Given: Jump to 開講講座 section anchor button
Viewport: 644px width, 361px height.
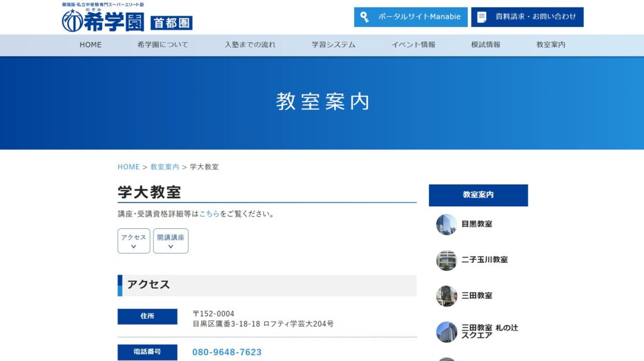Looking at the screenshot, I should (170, 241).
